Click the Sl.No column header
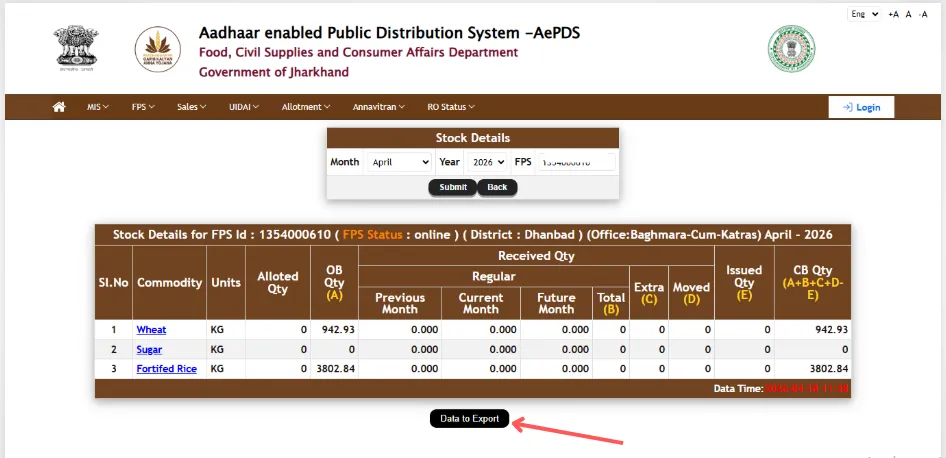 click(x=113, y=282)
